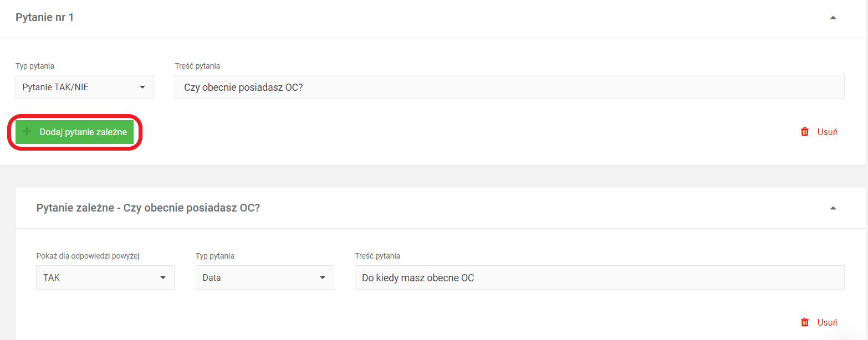
Task: Open the Typ pytania dropdown showing Pytanie TAK/NIE
Action: tap(85, 87)
